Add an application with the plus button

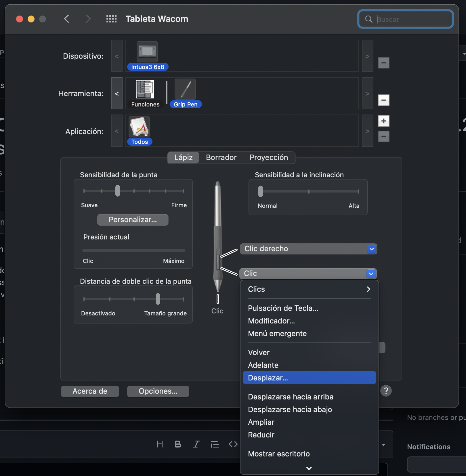pyautogui.click(x=383, y=121)
